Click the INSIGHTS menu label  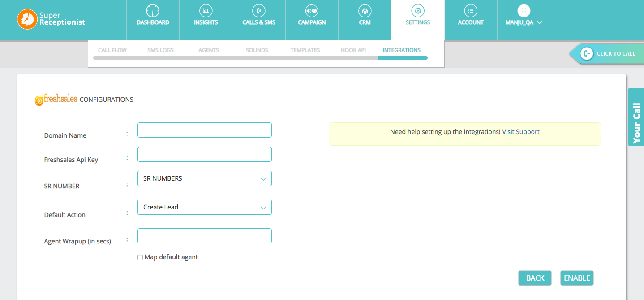pyautogui.click(x=206, y=22)
